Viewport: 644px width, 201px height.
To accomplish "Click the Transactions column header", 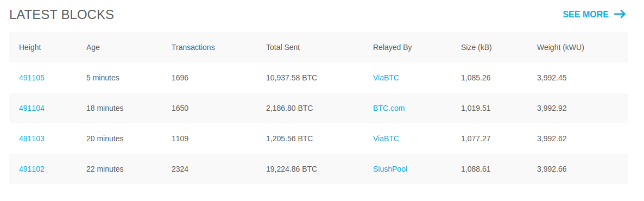I will pos(193,47).
